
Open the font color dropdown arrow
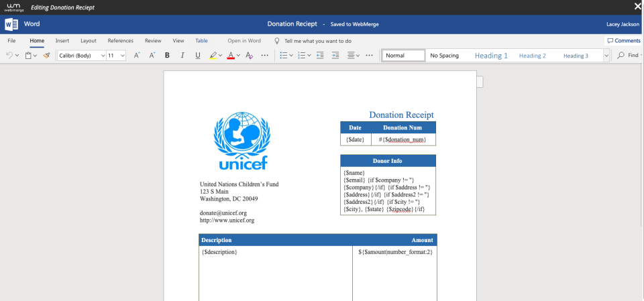pyautogui.click(x=239, y=56)
